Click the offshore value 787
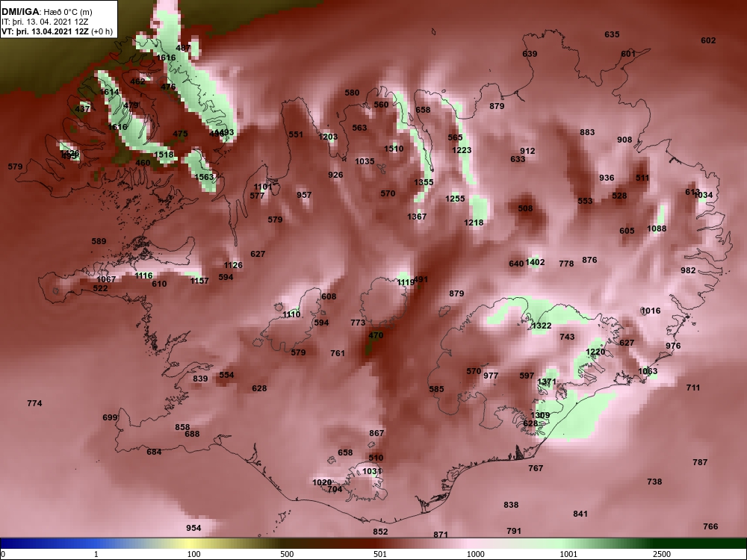This screenshot has width=747, height=560. click(701, 462)
